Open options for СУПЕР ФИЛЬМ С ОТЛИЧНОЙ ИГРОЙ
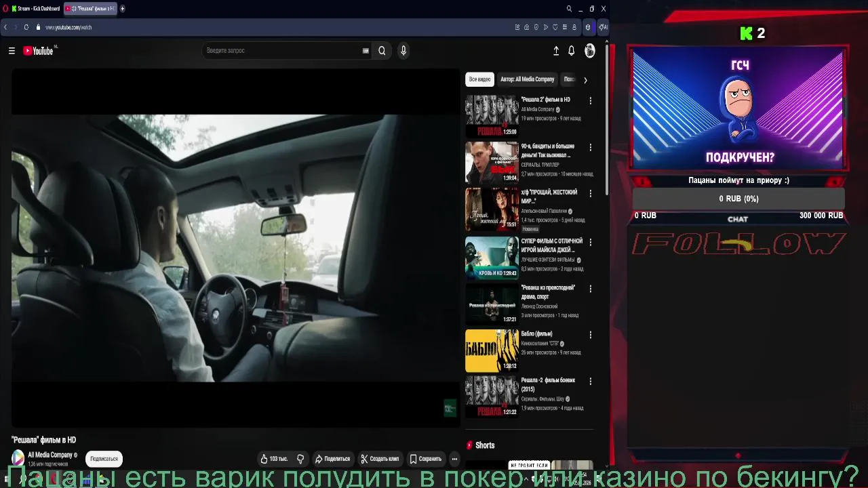 [590, 242]
